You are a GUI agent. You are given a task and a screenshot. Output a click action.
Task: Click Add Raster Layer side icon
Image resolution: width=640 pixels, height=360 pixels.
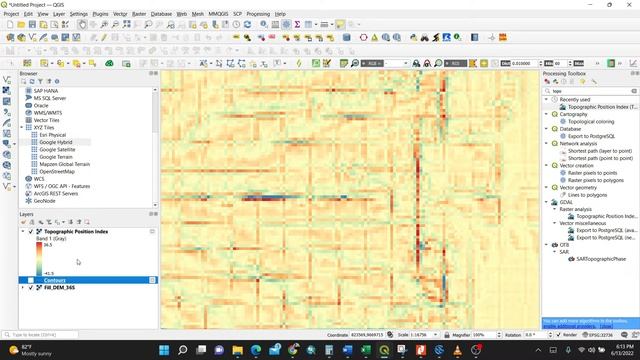pos(7,90)
